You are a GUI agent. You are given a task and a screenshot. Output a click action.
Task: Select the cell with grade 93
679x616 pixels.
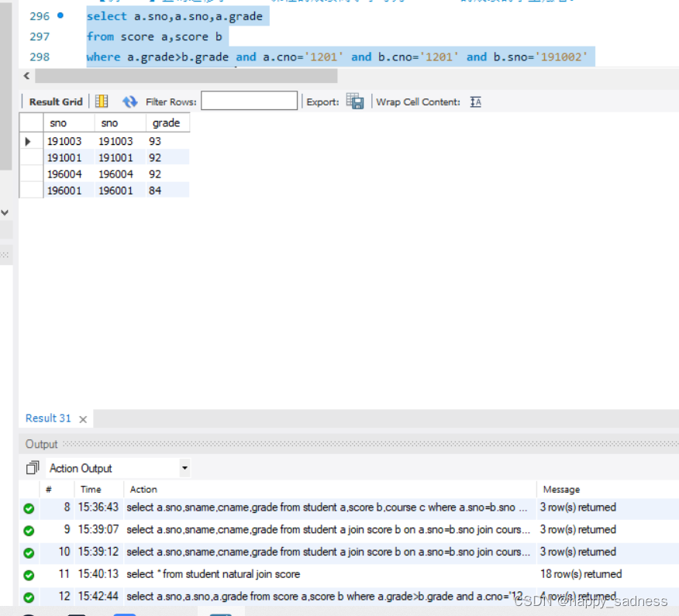click(167, 141)
